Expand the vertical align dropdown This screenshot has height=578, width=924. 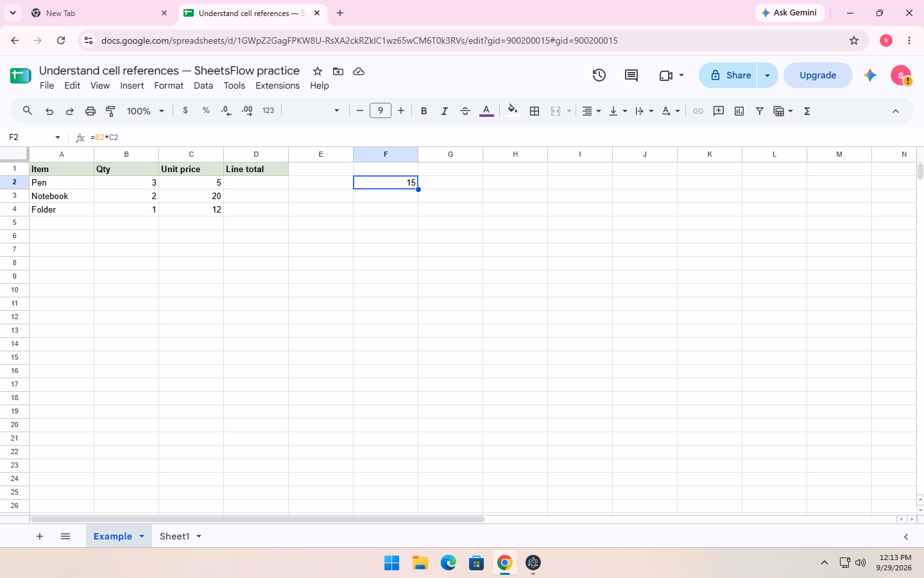coord(618,111)
